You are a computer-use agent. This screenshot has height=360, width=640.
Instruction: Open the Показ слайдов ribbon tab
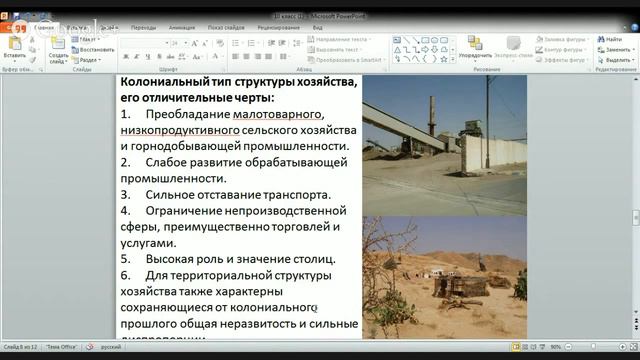point(226,28)
